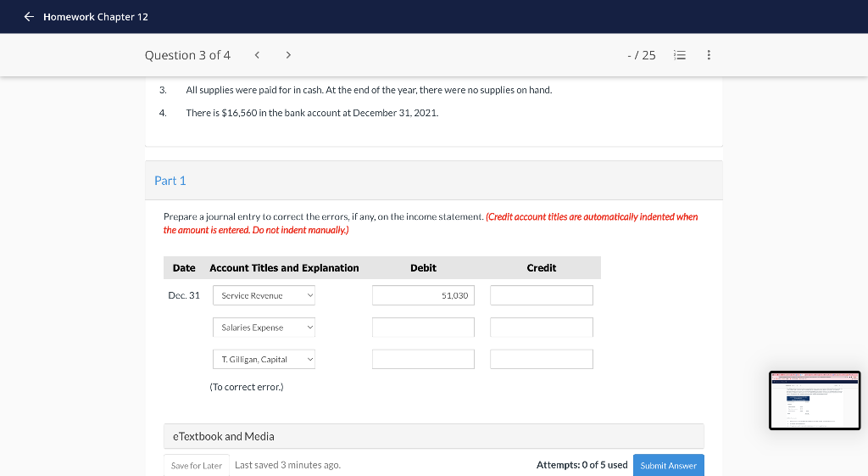Click the Salaries Expense debit field

point(423,328)
